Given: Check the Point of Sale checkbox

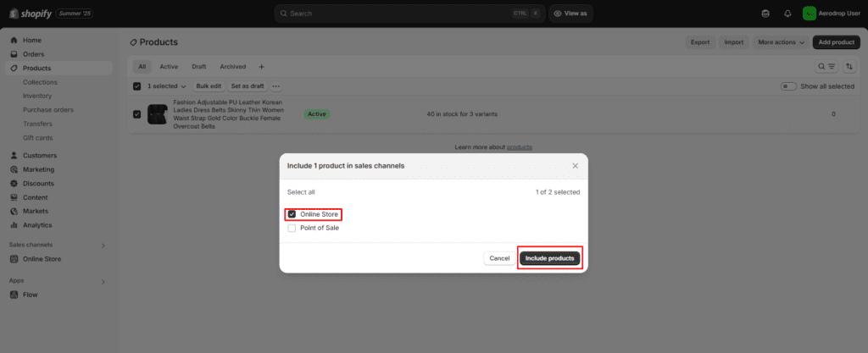Looking at the screenshot, I should [x=292, y=228].
